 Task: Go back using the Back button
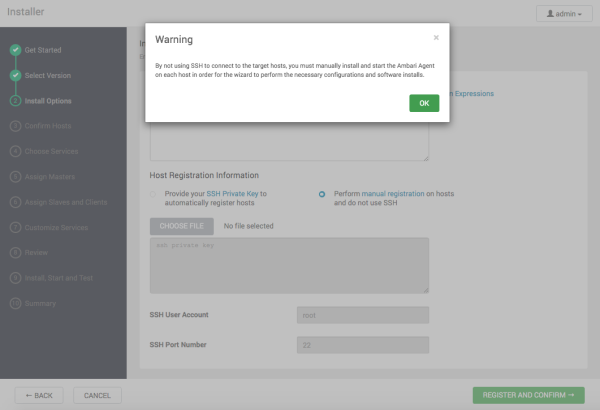pyautogui.click(x=39, y=395)
